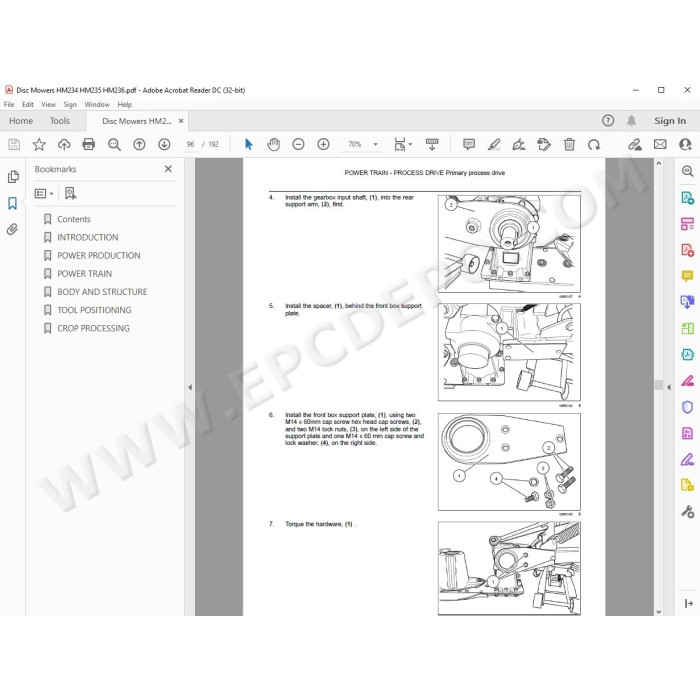Open the Attachments paperclip panel
The image size is (700, 700).
[x=12, y=229]
